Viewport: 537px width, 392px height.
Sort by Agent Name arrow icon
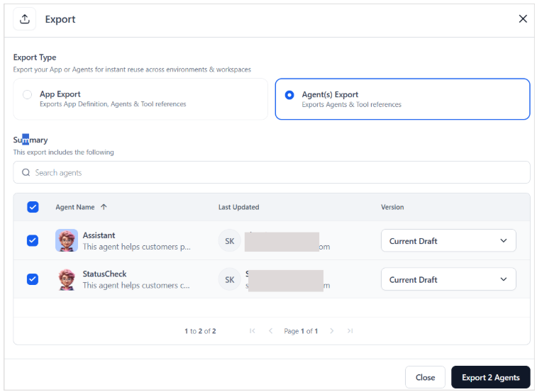click(104, 207)
